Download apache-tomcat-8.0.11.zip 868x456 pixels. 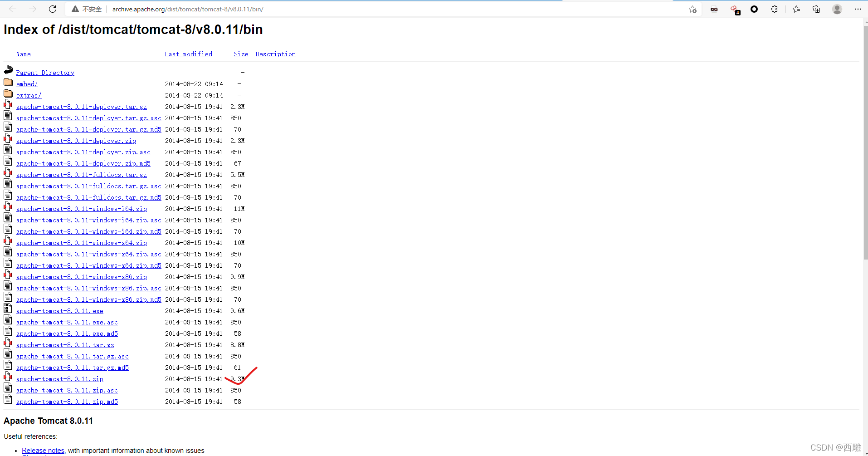coord(60,379)
